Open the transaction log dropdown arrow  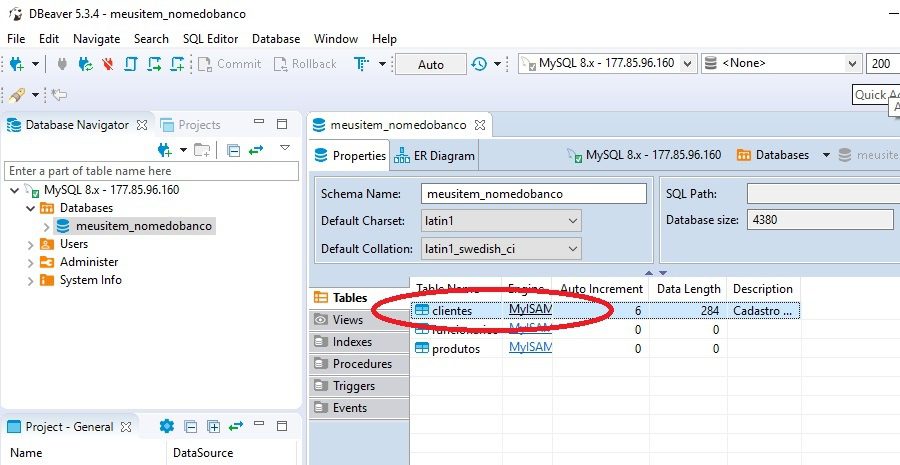(x=498, y=64)
